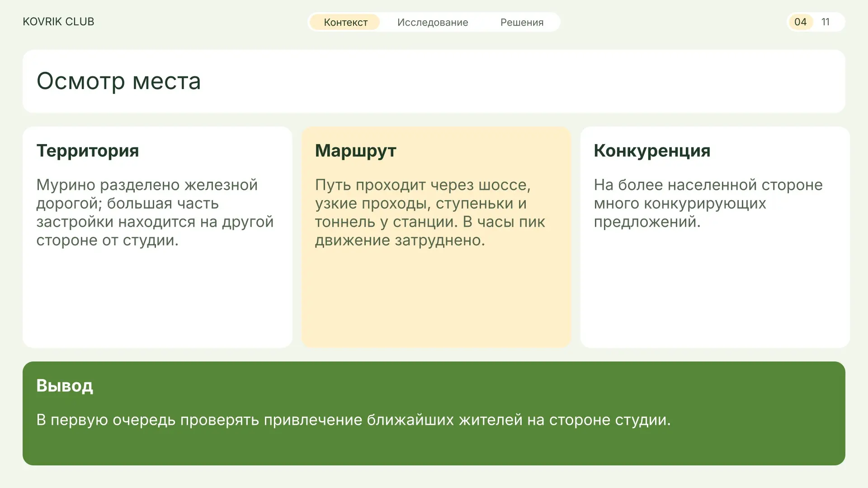Click the Территория card title
The image size is (868, 488).
pos(88,151)
